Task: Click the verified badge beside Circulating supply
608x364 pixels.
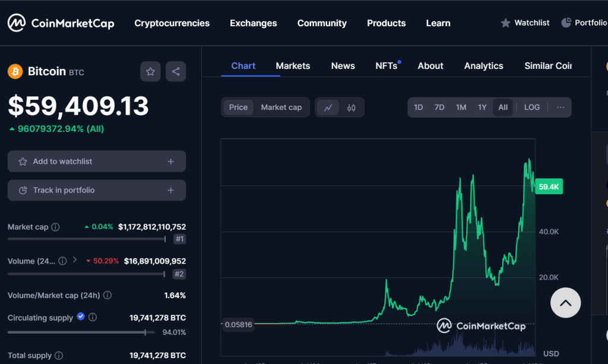Action: (x=81, y=317)
